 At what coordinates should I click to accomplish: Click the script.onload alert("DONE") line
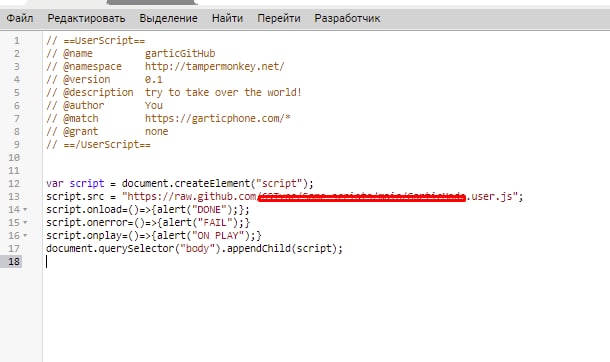(148, 210)
